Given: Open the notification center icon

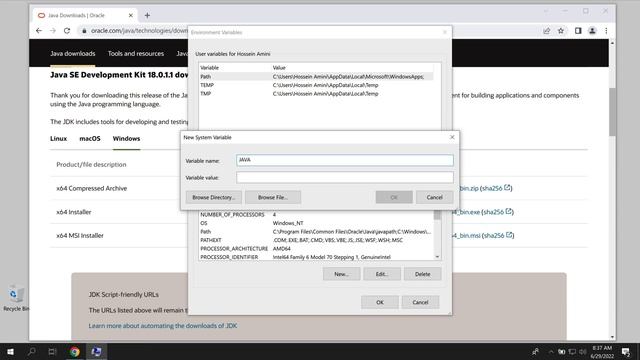Looking at the screenshot, I should click(x=625, y=351).
